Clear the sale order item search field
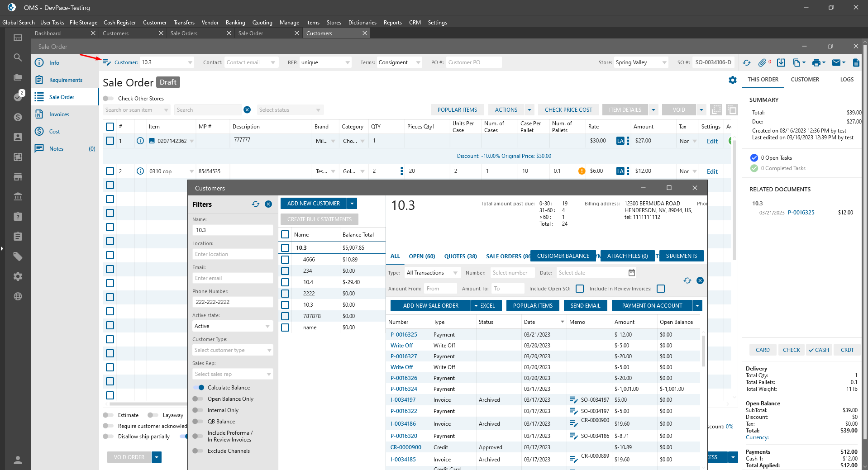868x470 pixels. coord(247,110)
